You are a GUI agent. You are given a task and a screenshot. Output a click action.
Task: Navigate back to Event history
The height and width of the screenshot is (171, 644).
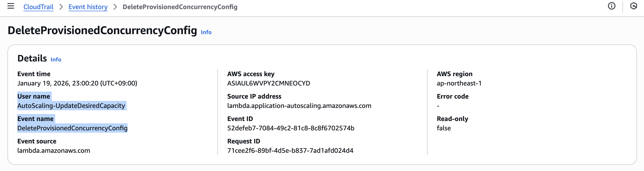point(88,7)
